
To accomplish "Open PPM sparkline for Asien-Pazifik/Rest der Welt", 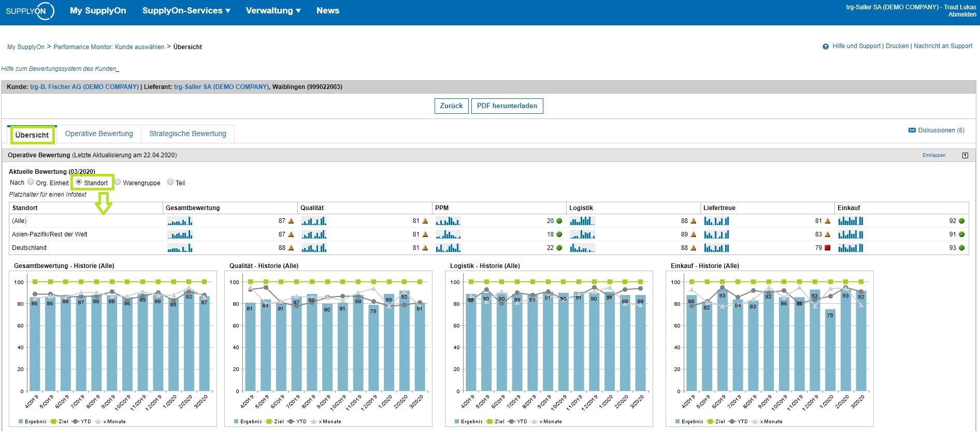I will coord(448,234).
